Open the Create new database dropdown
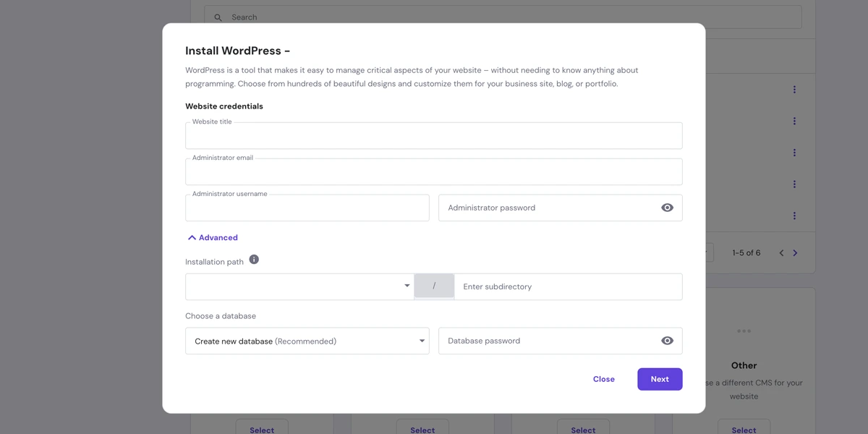The height and width of the screenshot is (434, 868). click(307, 341)
